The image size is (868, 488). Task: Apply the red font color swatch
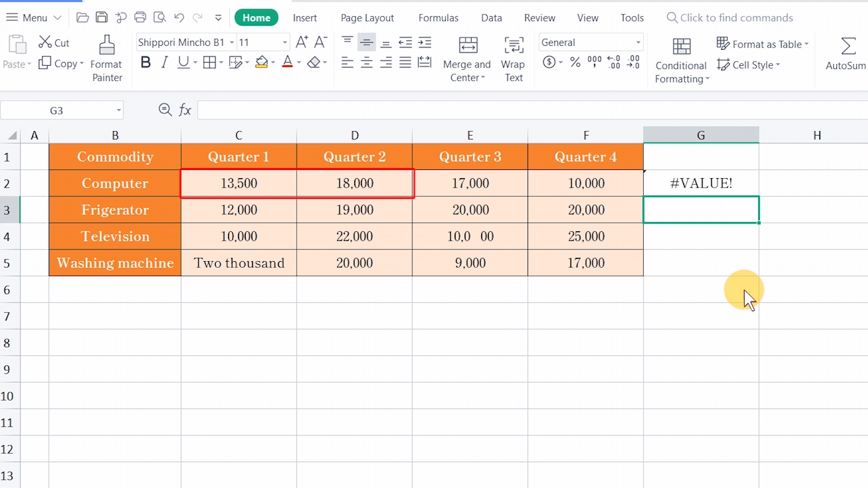coord(287,63)
